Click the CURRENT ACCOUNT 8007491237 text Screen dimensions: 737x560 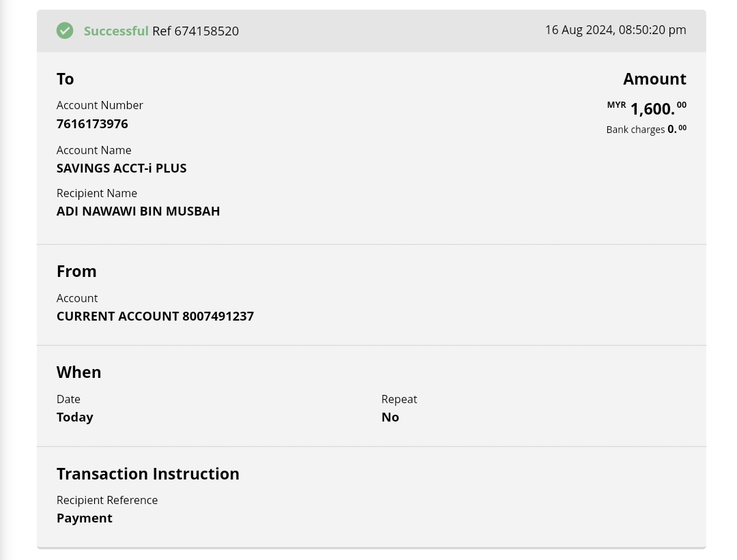point(155,316)
